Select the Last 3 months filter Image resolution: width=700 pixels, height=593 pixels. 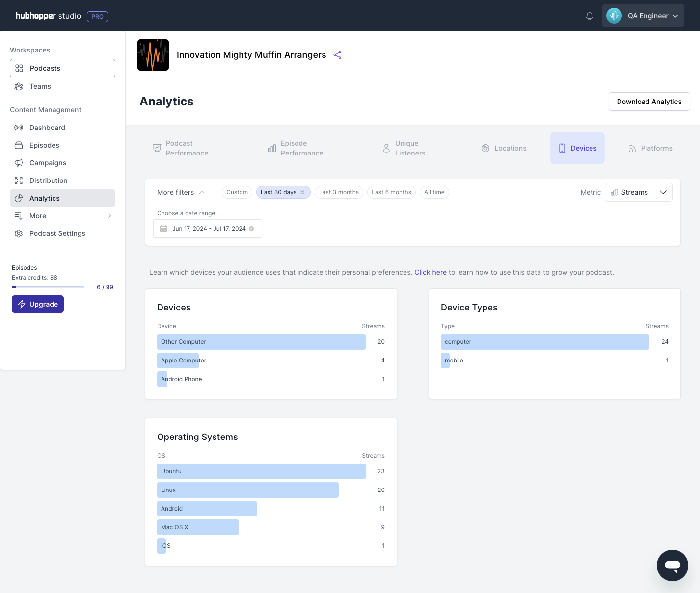click(x=339, y=192)
